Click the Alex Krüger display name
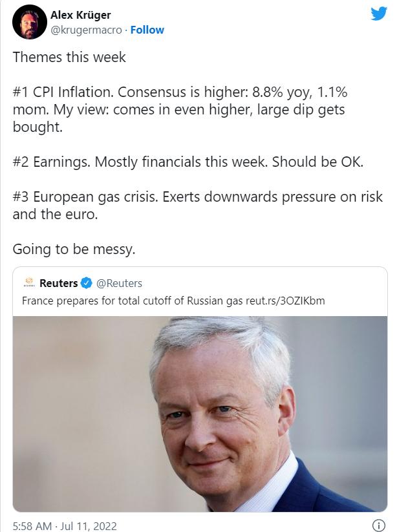The width and height of the screenshot is (397, 532). pos(80,15)
